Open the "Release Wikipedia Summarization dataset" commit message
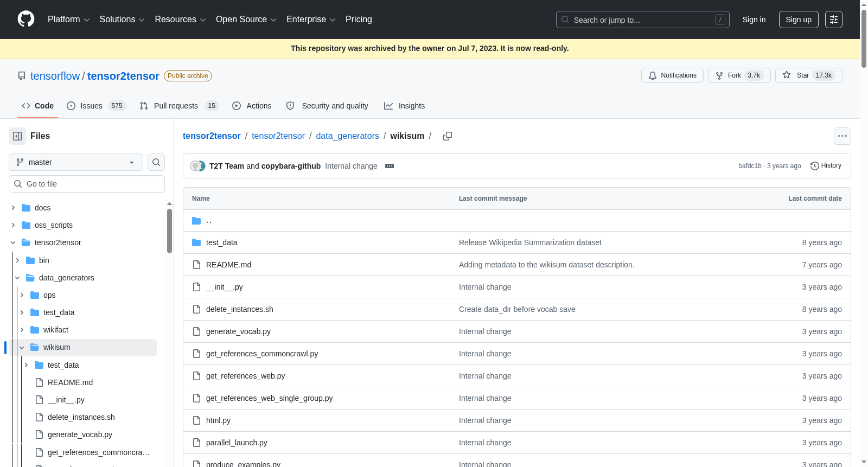The height and width of the screenshot is (467, 868). (530, 242)
